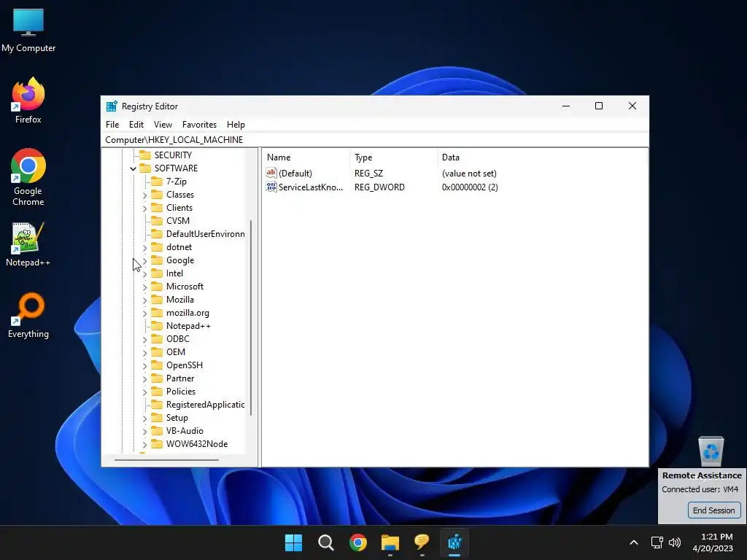Select the SECURITY key folder icon
Screen dimensions: 747x560
coord(145,155)
